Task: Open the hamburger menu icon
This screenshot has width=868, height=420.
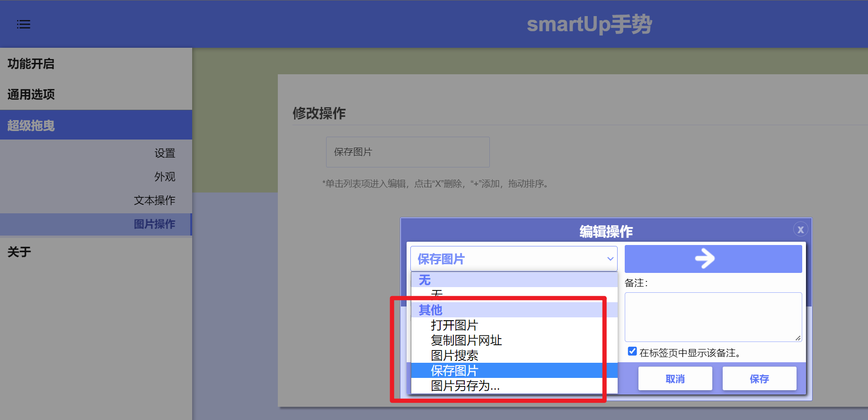Action: pos(24,24)
